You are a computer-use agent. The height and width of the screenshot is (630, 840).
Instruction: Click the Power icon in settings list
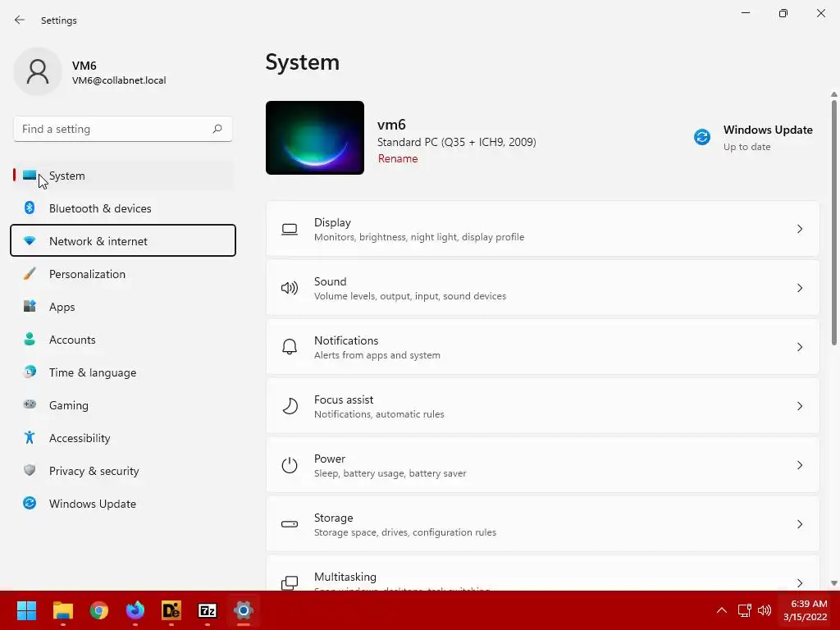point(290,465)
